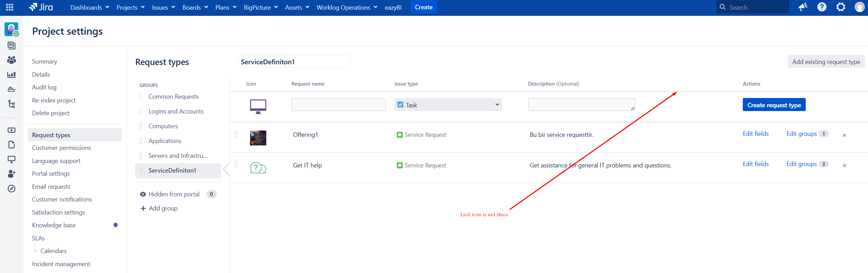Click the Offering1 request type thumbnail
This screenshot has width=868, height=273.
[258, 138]
